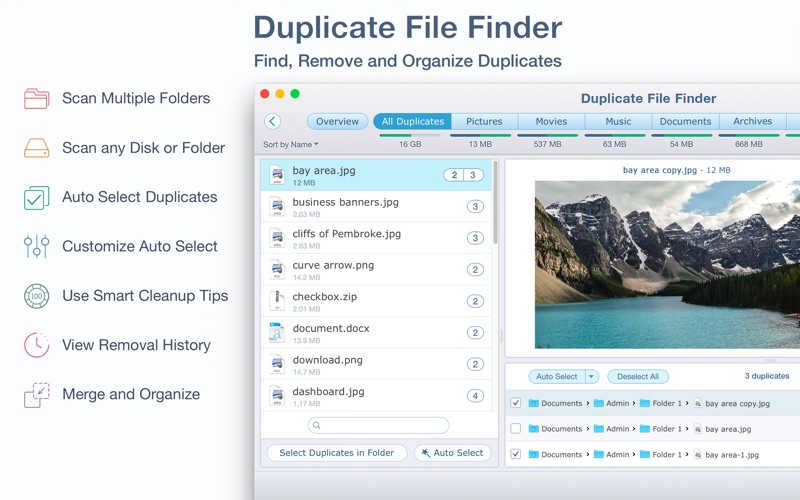800x500 pixels.
Task: Click the magnifier icon in search field
Action: [x=316, y=425]
